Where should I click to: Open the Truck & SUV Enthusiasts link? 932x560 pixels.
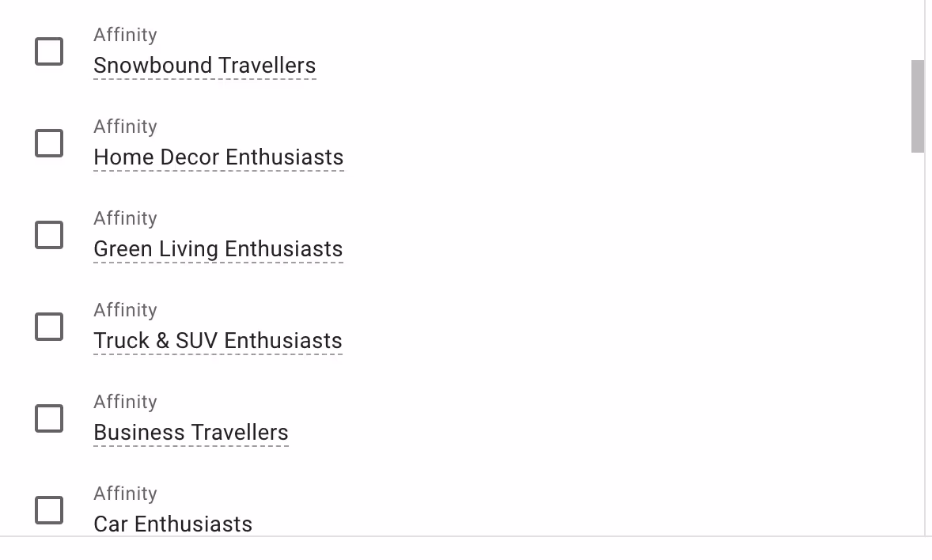(218, 341)
